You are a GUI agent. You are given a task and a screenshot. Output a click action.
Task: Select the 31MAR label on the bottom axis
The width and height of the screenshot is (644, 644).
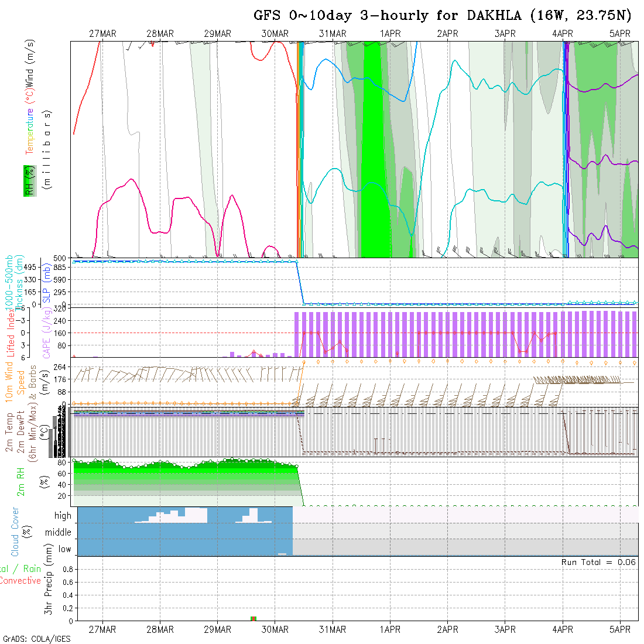(x=333, y=629)
